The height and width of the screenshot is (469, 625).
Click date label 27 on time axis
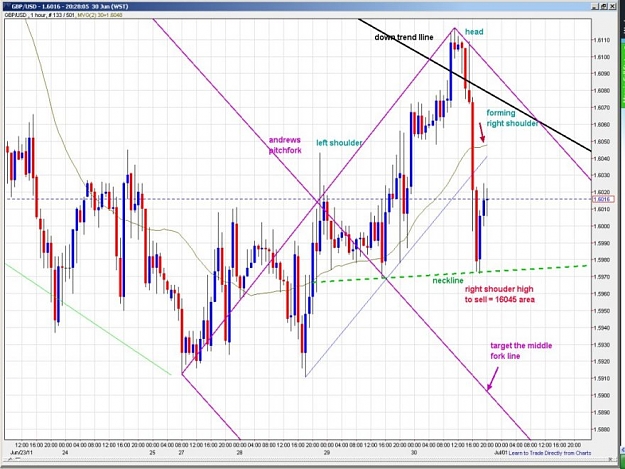click(x=181, y=453)
